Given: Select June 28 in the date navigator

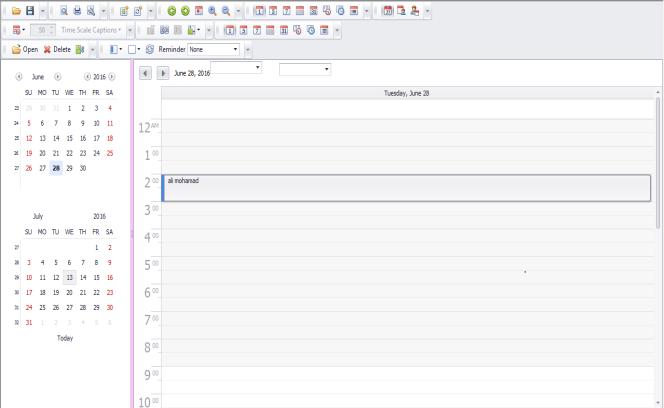Looking at the screenshot, I should coord(57,168).
